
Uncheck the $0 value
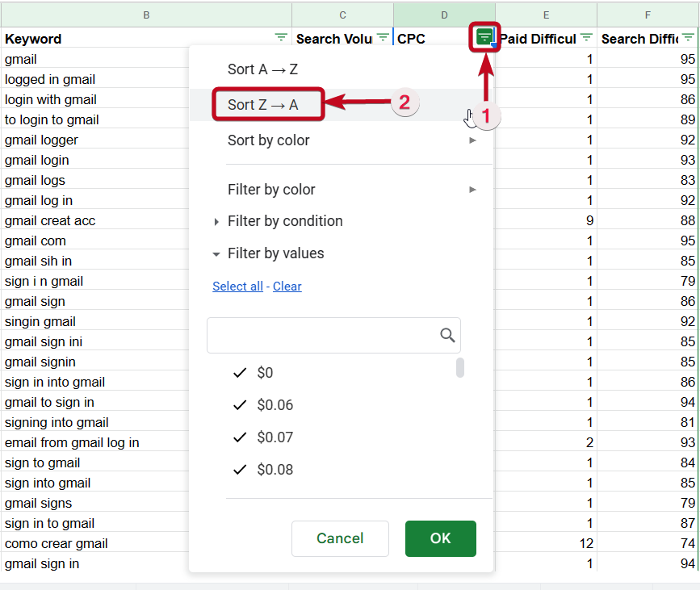tap(240, 373)
